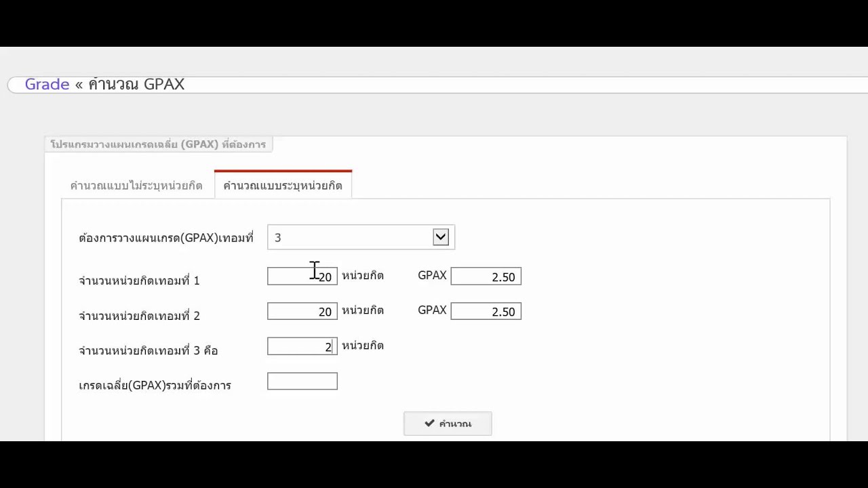Click the GPAX label in term 2 row
Screen dimensions: 868x488
[x=432, y=310]
